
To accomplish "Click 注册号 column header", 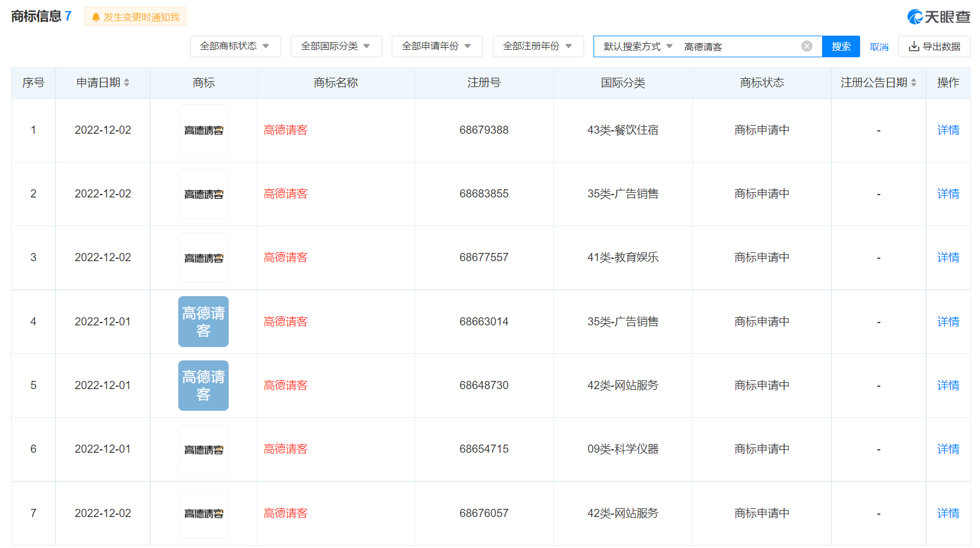I will pyautogui.click(x=484, y=83).
